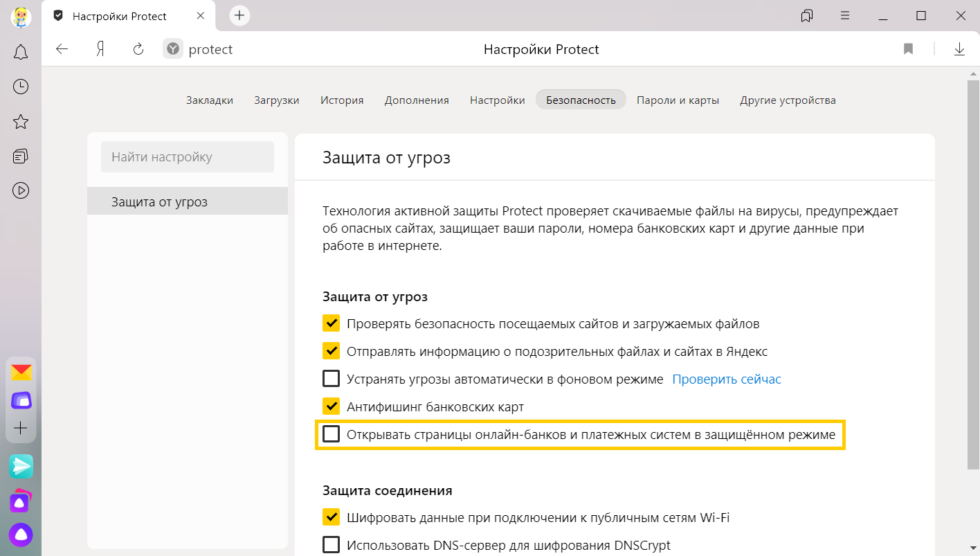Image resolution: width=980 pixels, height=556 pixels.
Task: Click the vertical page scrollbar
Action: 972,275
